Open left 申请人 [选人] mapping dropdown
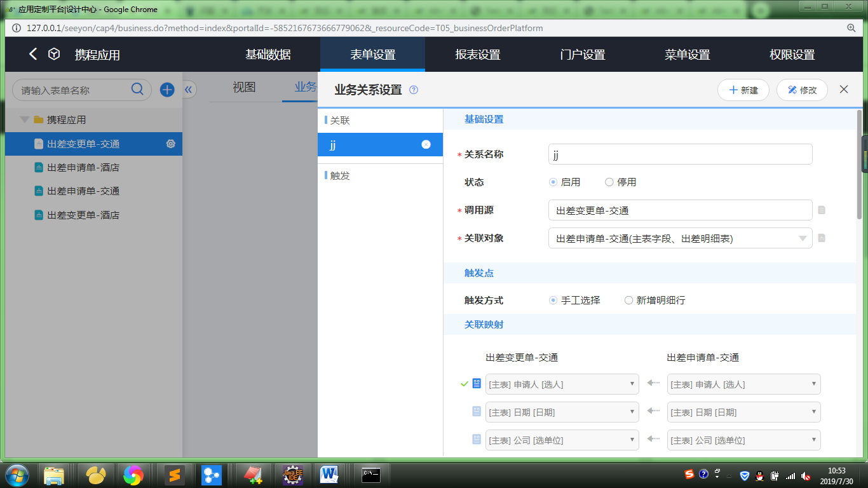Screen dimensions: 868x488 [x=562, y=384]
